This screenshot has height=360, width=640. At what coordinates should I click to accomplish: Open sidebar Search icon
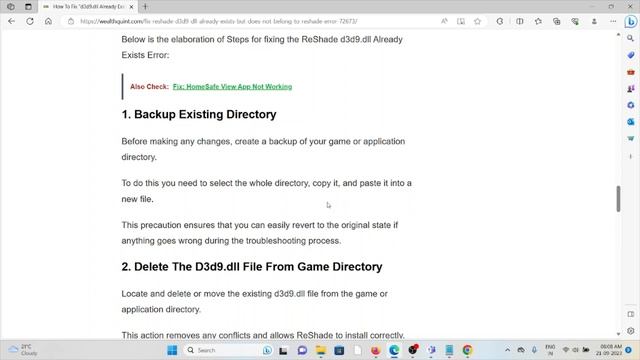tap(631, 38)
